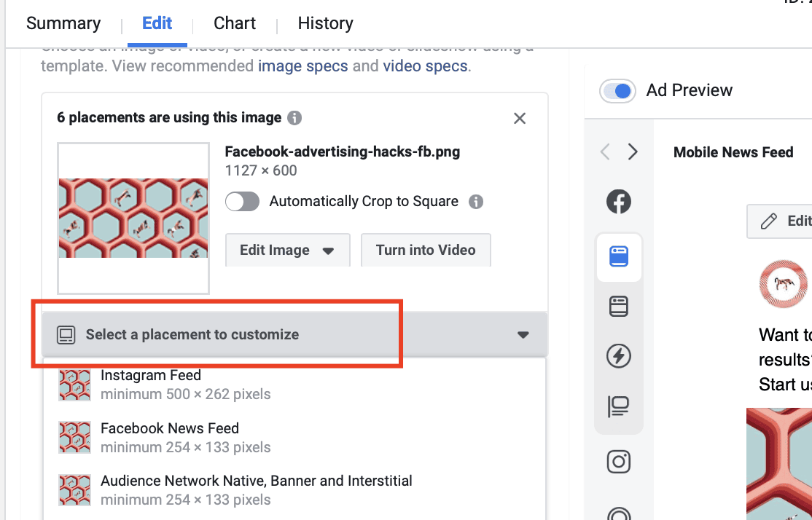This screenshot has height=520, width=812.
Task: Select the Facebook logo preview icon
Action: [x=619, y=202]
